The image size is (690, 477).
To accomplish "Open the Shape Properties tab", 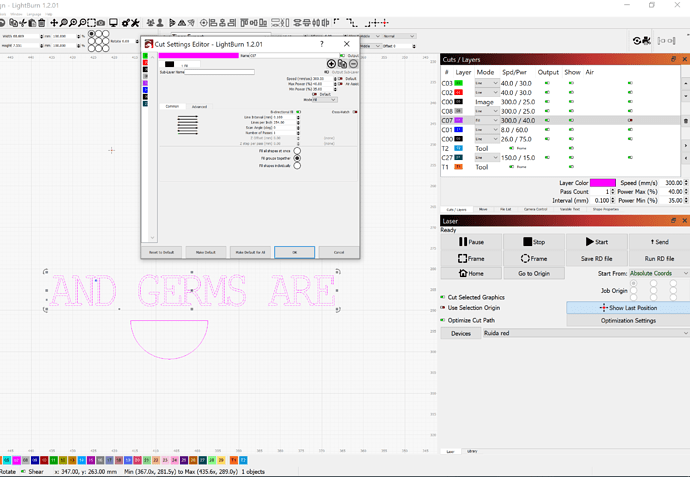I will pyautogui.click(x=606, y=209).
